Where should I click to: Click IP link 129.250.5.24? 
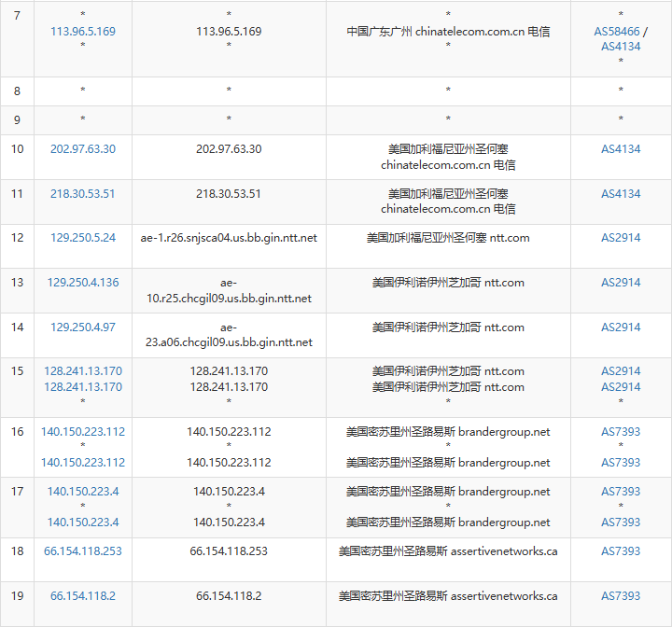click(83, 237)
